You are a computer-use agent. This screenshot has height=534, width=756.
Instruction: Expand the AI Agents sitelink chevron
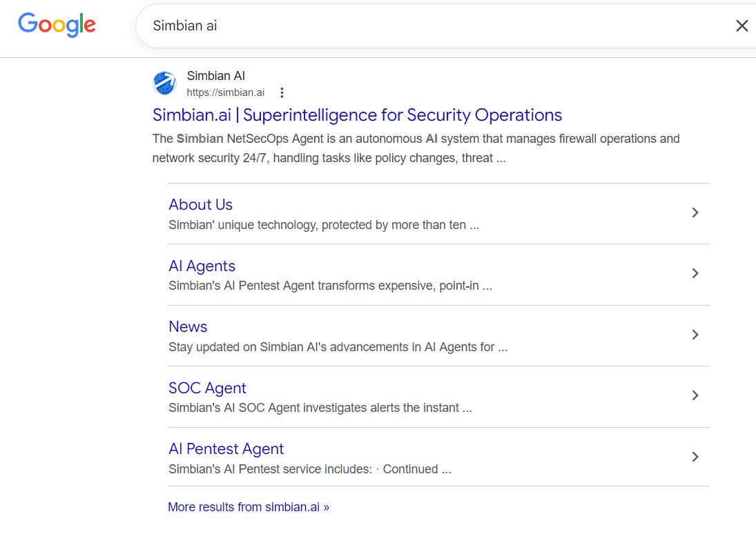(695, 273)
